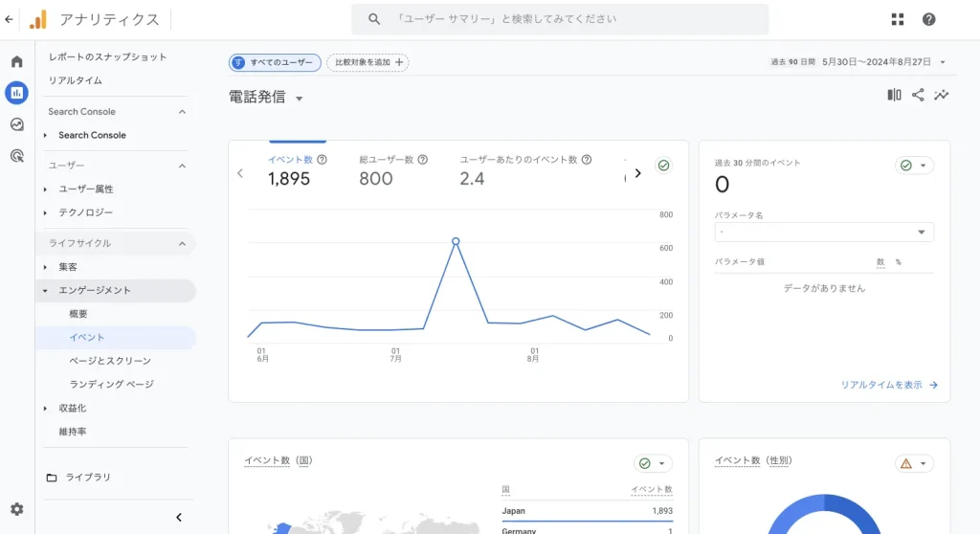Click 比較対象を追加 button
Screen dimensions: 980x534
click(367, 62)
